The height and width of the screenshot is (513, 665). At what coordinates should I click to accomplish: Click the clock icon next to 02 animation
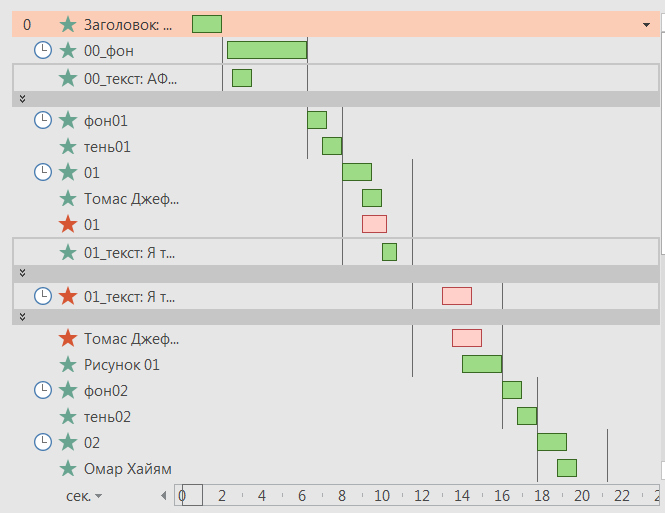point(43,442)
